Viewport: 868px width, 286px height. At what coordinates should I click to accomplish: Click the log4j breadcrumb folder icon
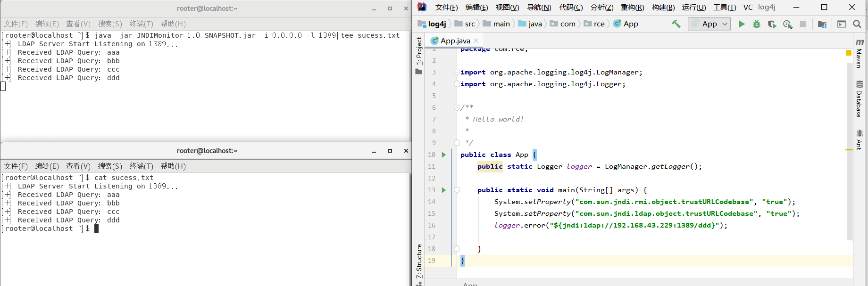click(x=422, y=24)
